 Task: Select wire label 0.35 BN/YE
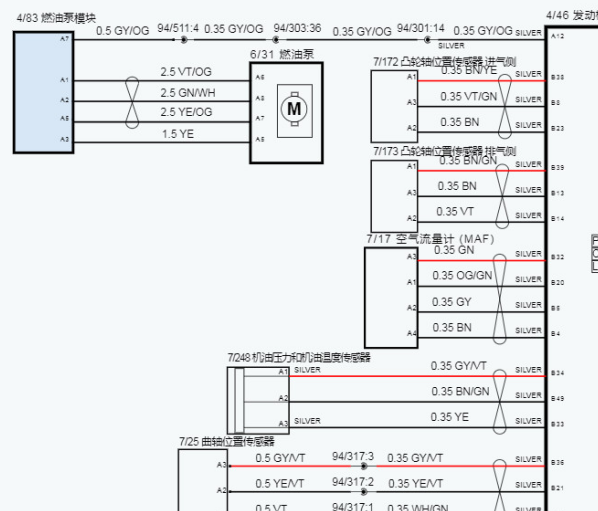[x=469, y=71]
